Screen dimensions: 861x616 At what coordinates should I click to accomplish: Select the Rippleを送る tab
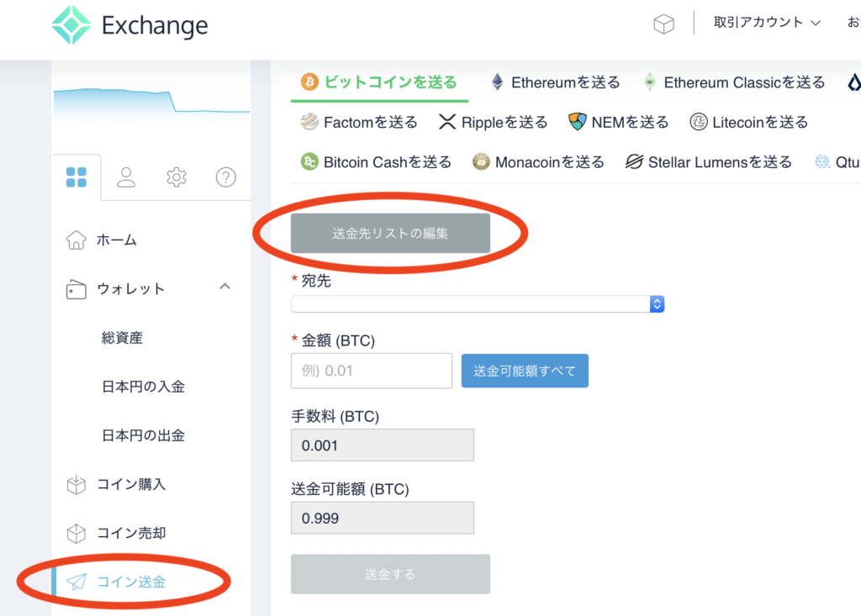pyautogui.click(x=493, y=123)
